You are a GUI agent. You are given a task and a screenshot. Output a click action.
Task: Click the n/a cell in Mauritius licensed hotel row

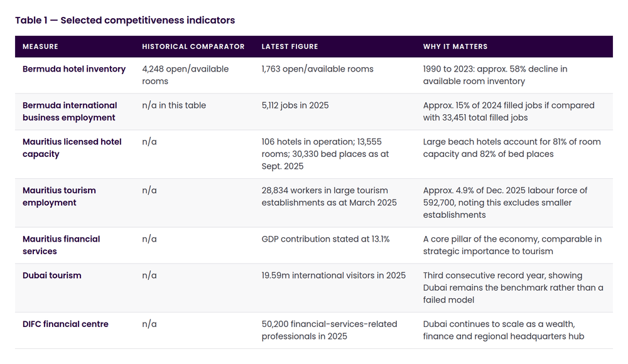(149, 142)
